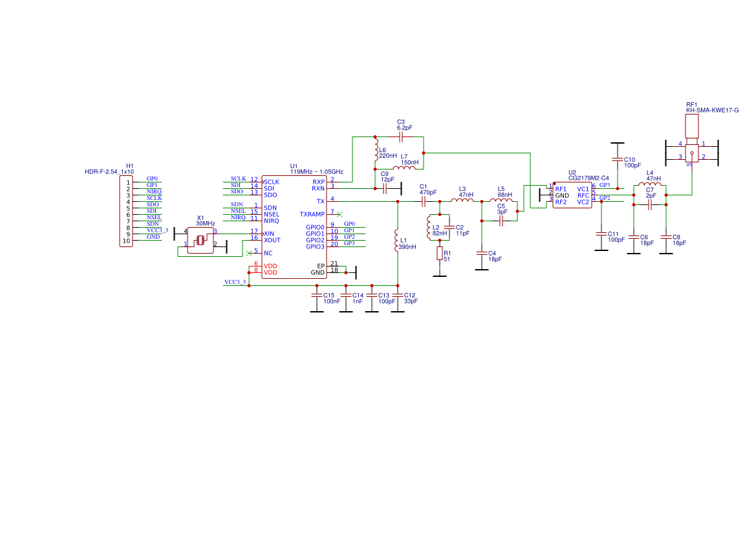Click the GND symbol below C15
756x535 pixels.
point(317,311)
